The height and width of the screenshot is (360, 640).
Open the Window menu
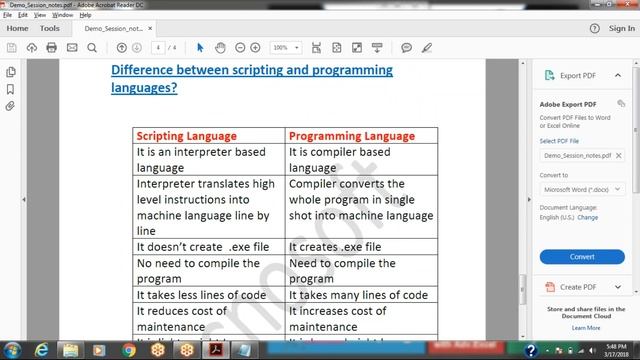[x=62, y=15]
